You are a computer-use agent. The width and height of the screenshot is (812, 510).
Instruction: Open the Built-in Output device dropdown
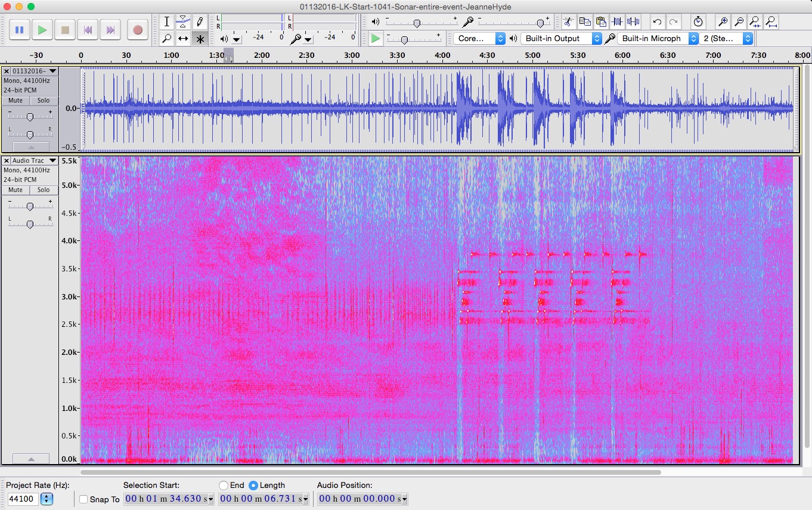pyautogui.click(x=561, y=38)
